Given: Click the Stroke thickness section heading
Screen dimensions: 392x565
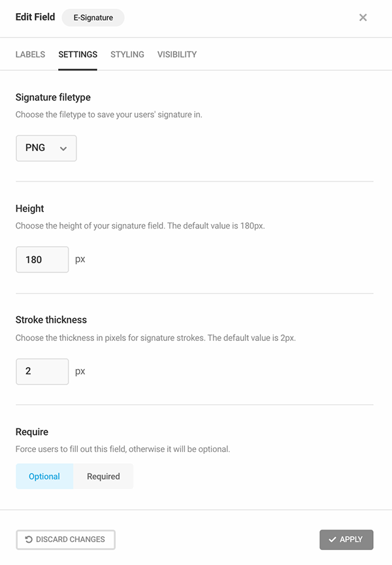Looking at the screenshot, I should coord(51,320).
